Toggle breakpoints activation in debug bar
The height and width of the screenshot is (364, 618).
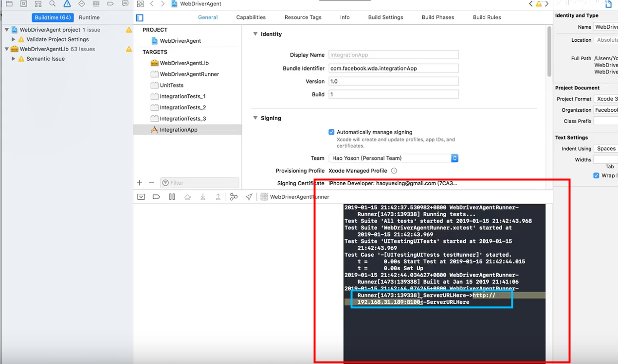click(x=156, y=197)
